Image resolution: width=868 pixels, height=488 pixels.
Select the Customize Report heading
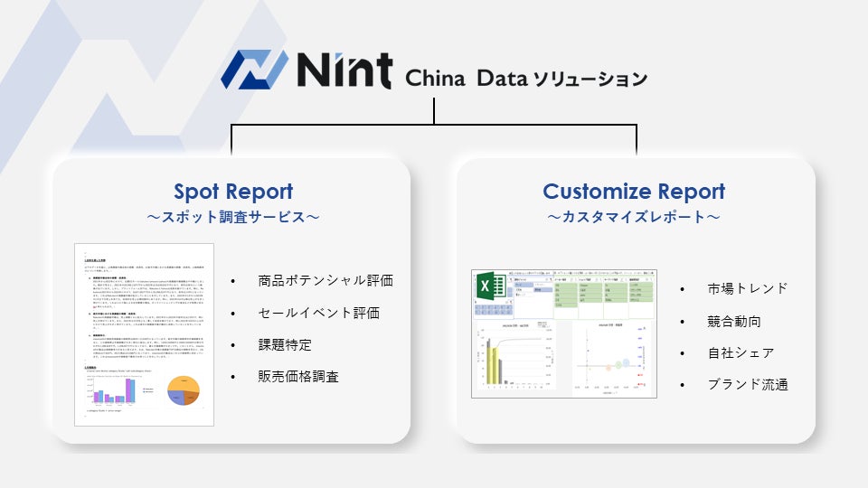(634, 192)
